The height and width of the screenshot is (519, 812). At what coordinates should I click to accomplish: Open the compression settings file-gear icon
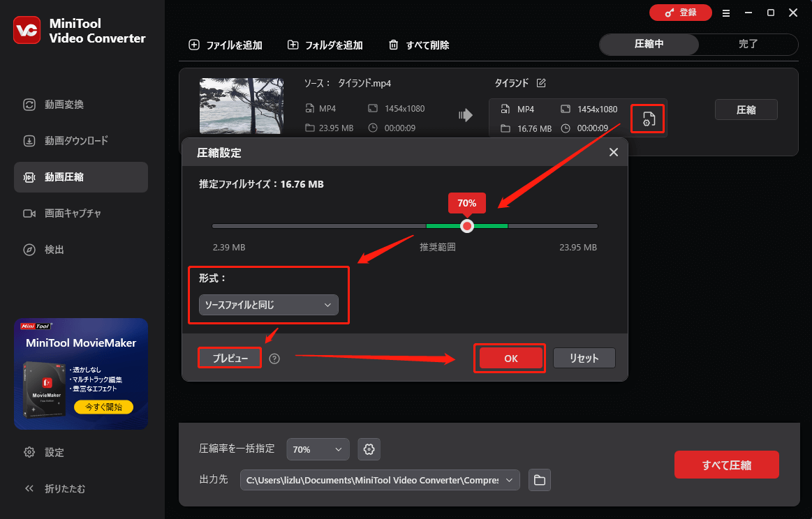(x=648, y=119)
